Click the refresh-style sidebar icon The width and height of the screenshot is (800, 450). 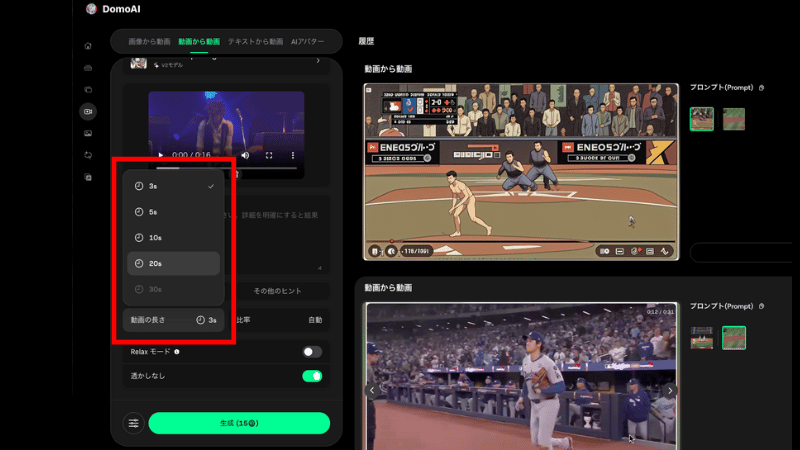pos(88,155)
